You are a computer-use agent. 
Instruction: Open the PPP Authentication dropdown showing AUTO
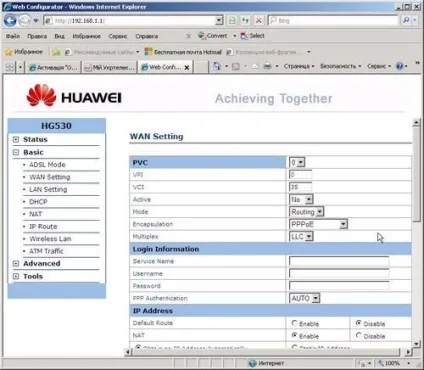coord(304,298)
